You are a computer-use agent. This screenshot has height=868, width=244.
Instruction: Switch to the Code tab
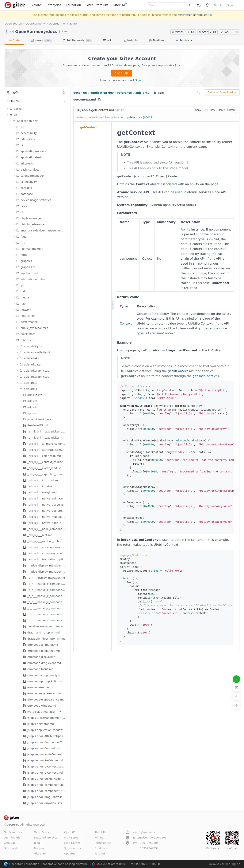tap(14, 40)
